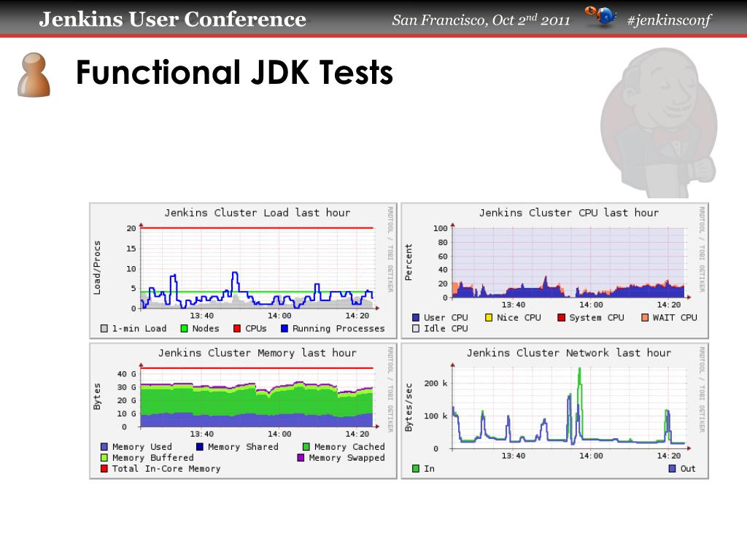The image size is (747, 560).
Task: Click the purple Memory Swapped legend swatch
Action: click(301, 458)
